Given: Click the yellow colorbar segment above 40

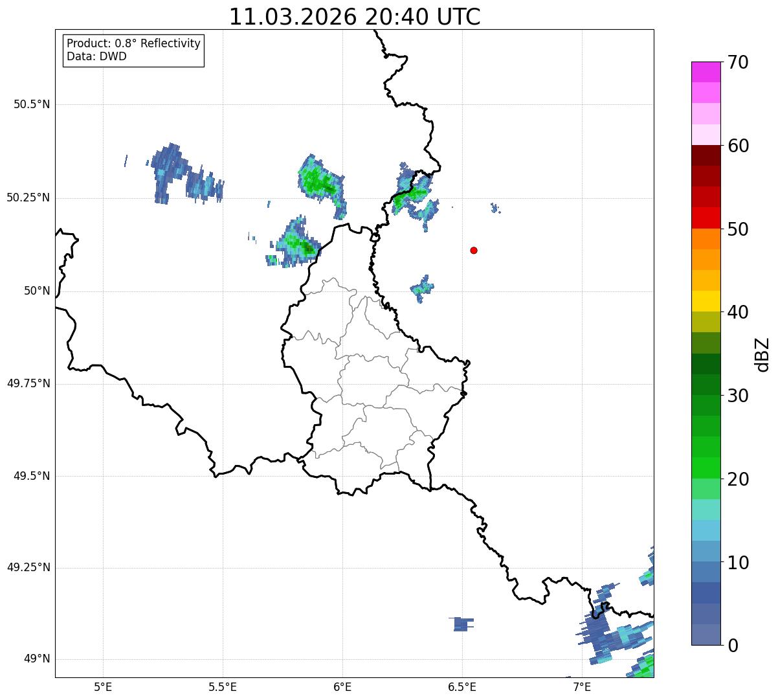Looking at the screenshot, I should pos(706,301).
